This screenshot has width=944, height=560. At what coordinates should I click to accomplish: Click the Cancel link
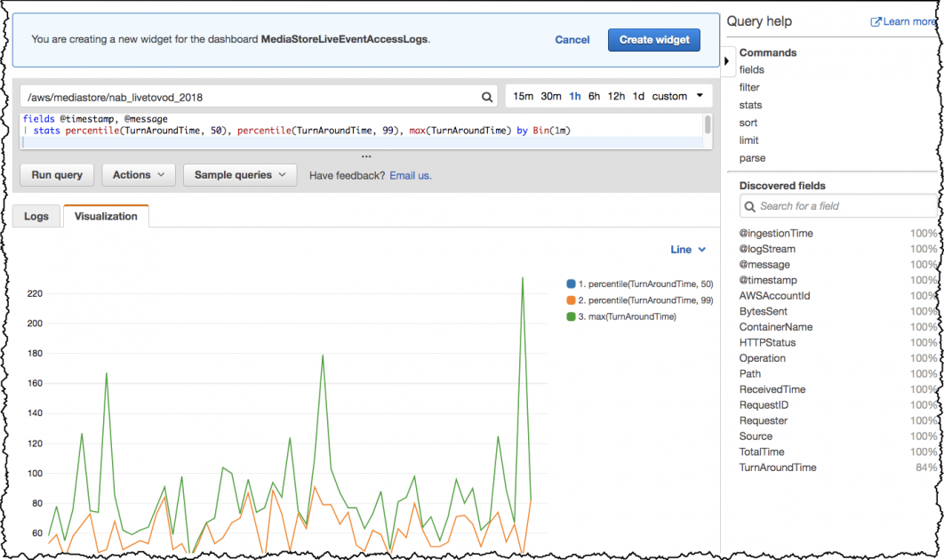(x=572, y=40)
